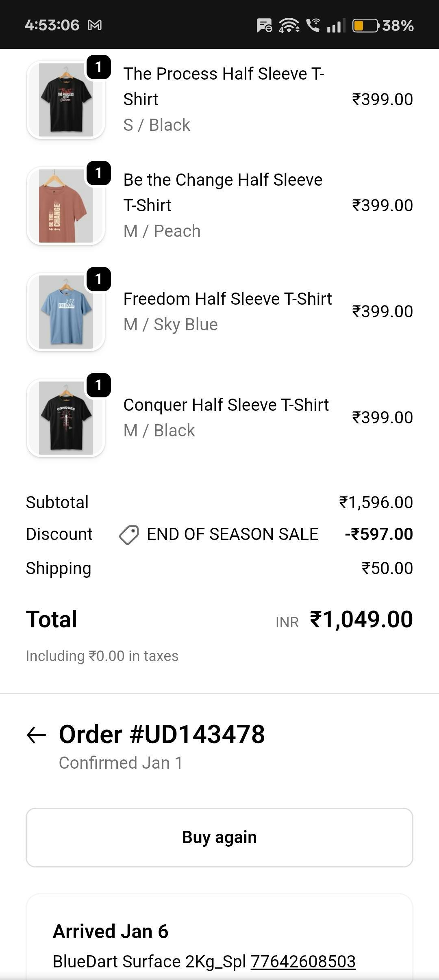
Task: Tap the Wi-Fi icon in status bar
Action: click(x=289, y=25)
